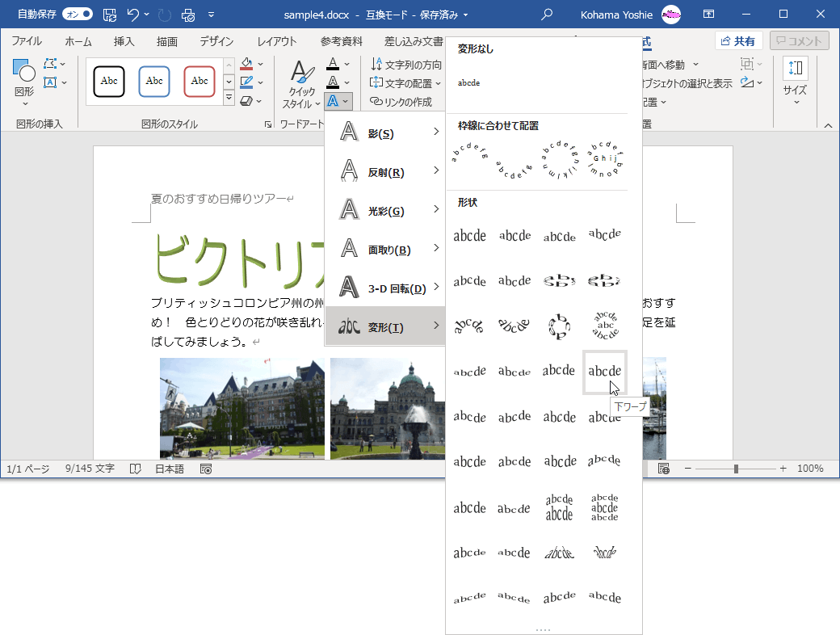Click the Shape Effects icon
This screenshot has width=840, height=635.
246,100
